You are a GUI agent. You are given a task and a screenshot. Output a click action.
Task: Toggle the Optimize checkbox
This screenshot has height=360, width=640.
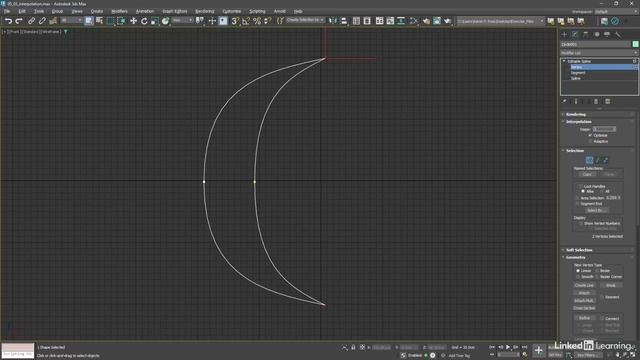click(x=590, y=135)
